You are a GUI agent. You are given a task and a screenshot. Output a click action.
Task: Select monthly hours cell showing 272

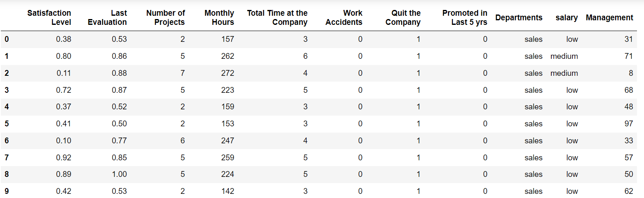coord(227,73)
